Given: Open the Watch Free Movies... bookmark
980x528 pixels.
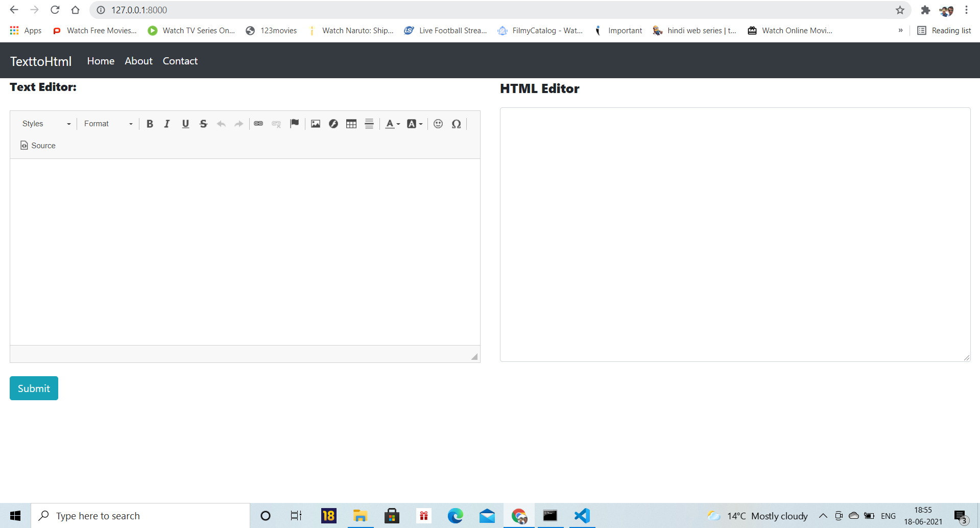Looking at the screenshot, I should [x=95, y=31].
